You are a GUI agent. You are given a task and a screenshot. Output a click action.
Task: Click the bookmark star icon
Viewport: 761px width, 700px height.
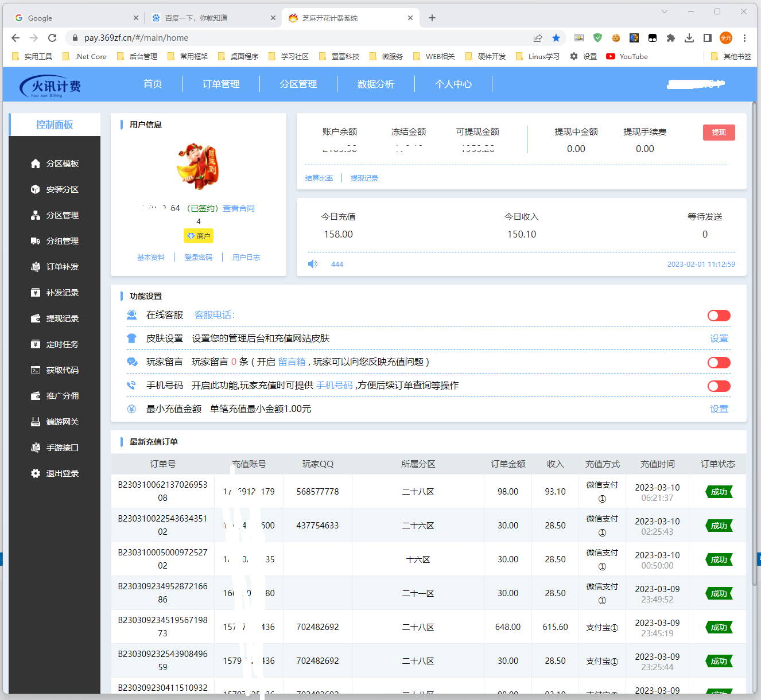[556, 38]
